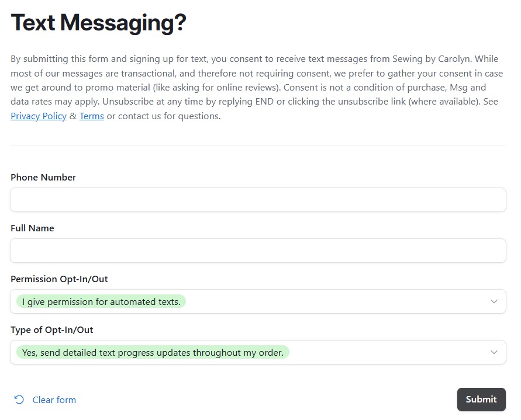The image size is (521, 420).
Task: Click inside the Full Name field
Action: 258,250
